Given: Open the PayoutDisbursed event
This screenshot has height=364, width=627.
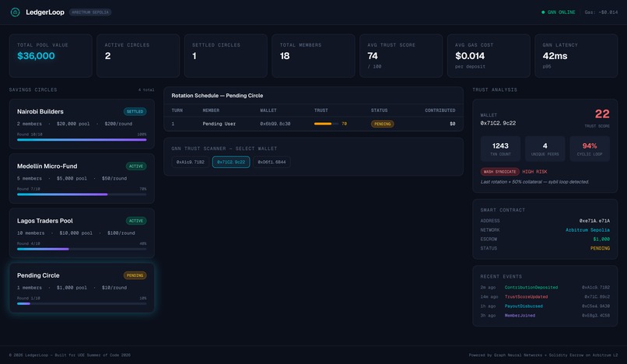Looking at the screenshot, I should click(524, 306).
